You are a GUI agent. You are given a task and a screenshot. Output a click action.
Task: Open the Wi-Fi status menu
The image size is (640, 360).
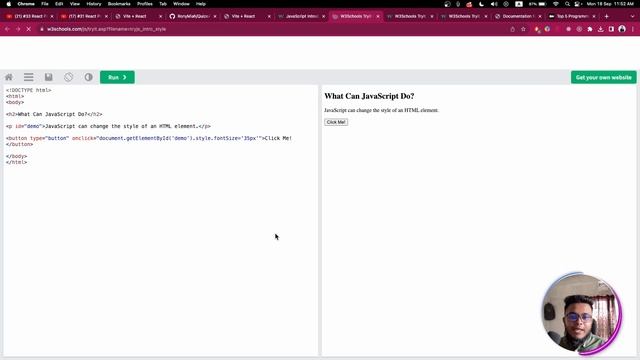point(556,4)
